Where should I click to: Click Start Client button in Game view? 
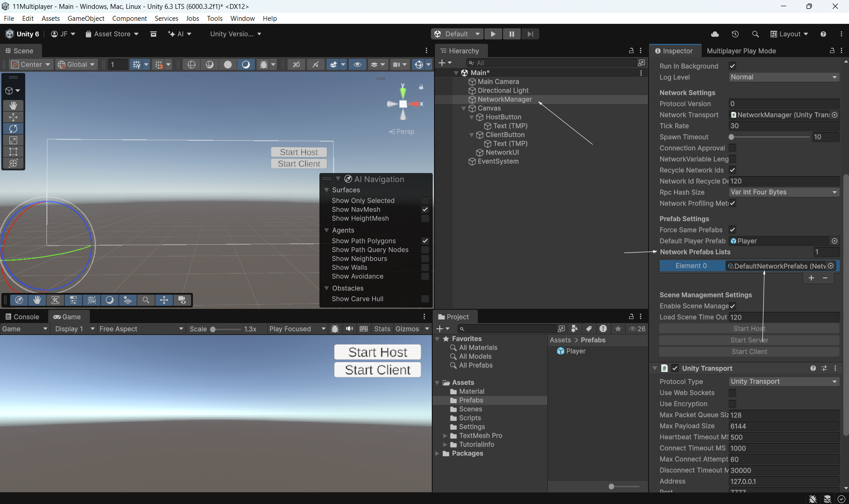(x=377, y=370)
